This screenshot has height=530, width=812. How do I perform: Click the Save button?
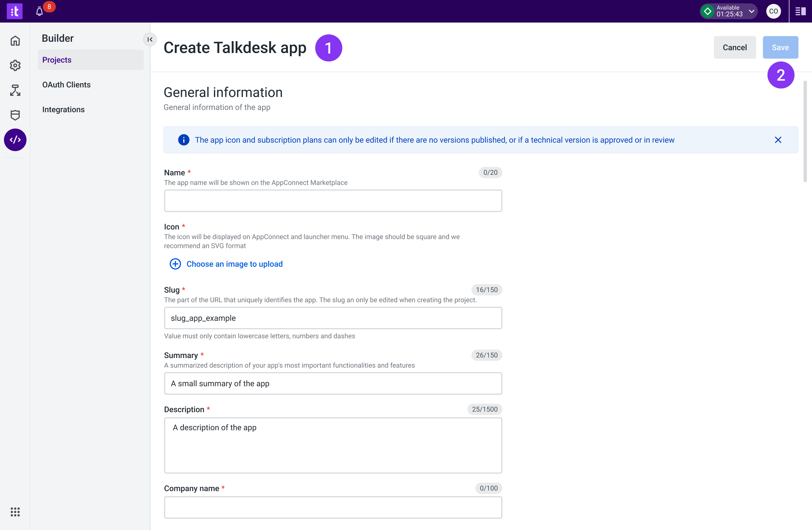(x=780, y=47)
